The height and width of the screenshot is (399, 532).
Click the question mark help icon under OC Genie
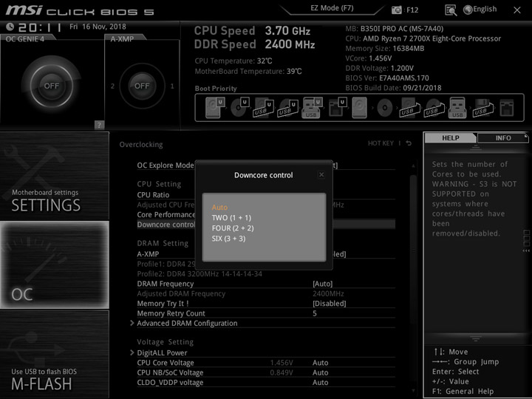pos(99,125)
